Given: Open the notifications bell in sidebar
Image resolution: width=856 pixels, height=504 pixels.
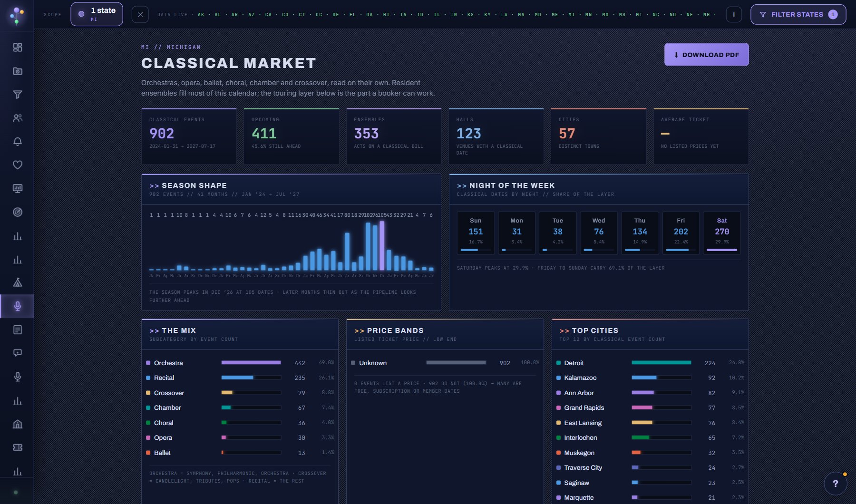Looking at the screenshot, I should 18,142.
